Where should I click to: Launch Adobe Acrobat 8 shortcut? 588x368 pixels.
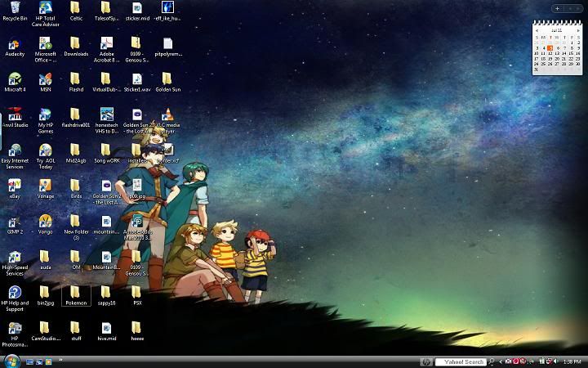[106, 50]
